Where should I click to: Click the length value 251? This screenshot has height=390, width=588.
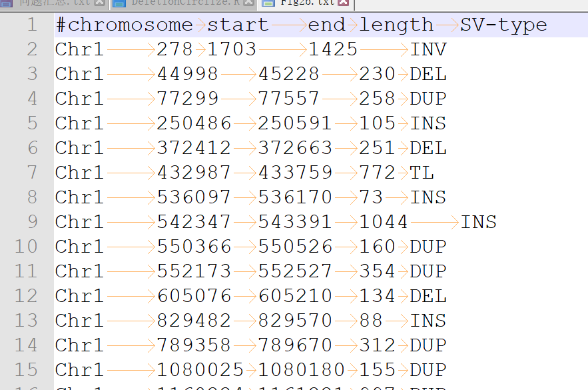coord(378,148)
